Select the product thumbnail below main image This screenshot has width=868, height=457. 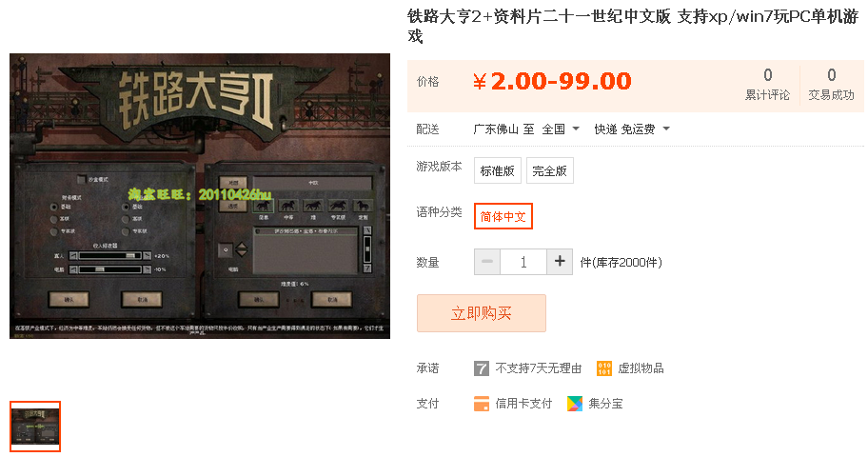tap(35, 427)
